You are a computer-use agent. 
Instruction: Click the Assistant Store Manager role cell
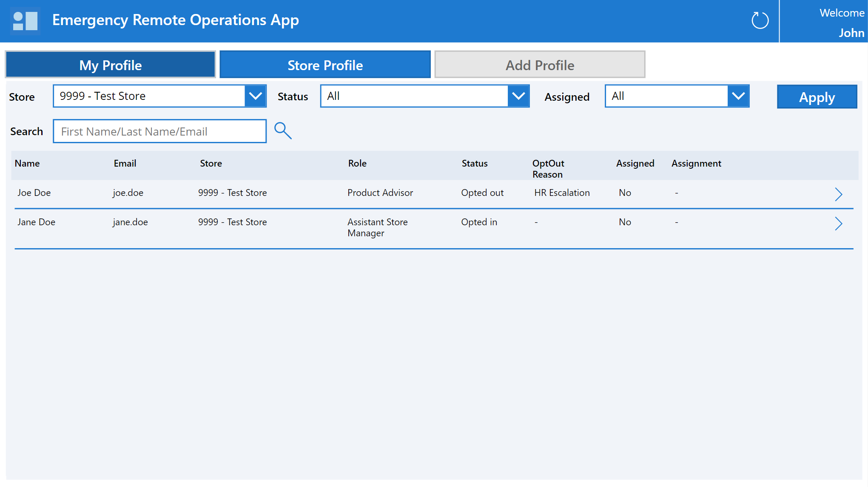pyautogui.click(x=378, y=227)
